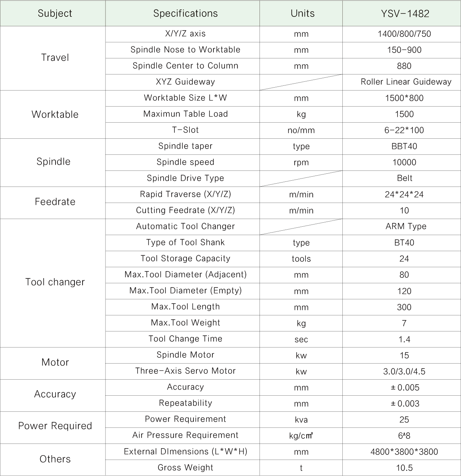
Task: Select 'Air Pressure Requirement' cell
Action: coord(183,435)
